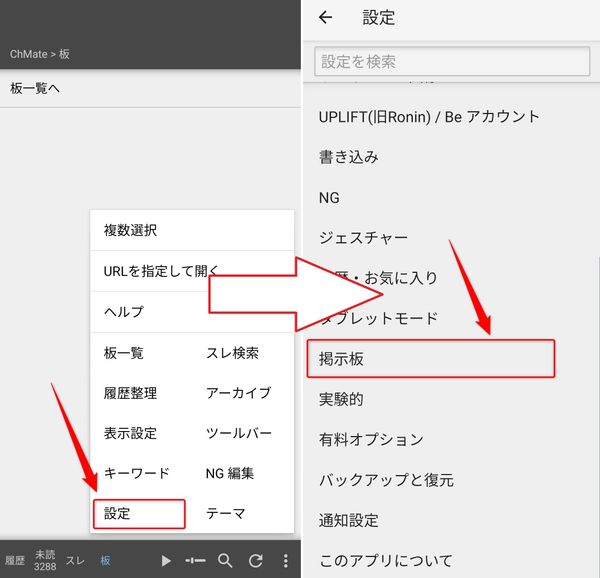Open 設定 from the popup menu
The height and width of the screenshot is (578, 600).
click(x=139, y=514)
